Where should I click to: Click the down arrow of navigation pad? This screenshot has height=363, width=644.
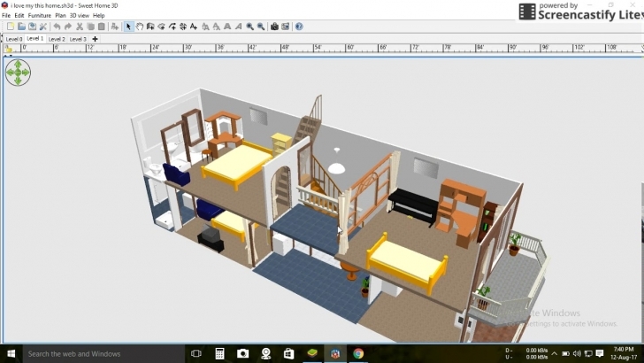[18, 81]
